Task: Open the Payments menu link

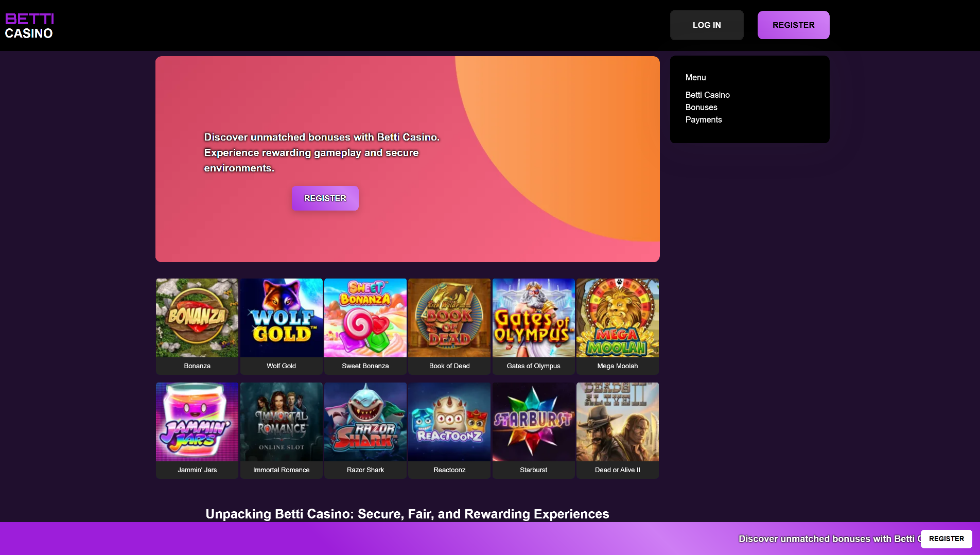Action: [703, 119]
